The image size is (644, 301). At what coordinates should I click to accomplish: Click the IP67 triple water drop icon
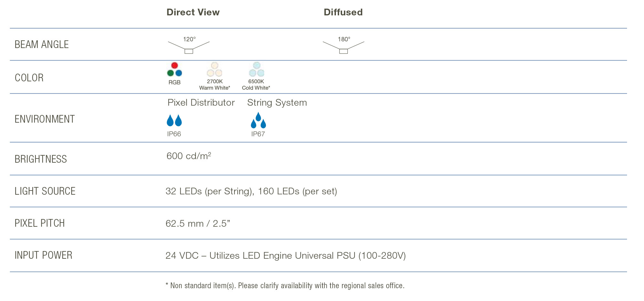258,120
